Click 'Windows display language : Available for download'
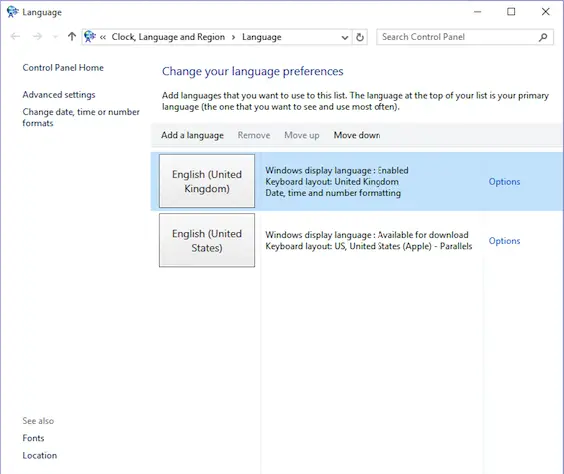Viewport: 564px width, 474px height. [x=367, y=235]
